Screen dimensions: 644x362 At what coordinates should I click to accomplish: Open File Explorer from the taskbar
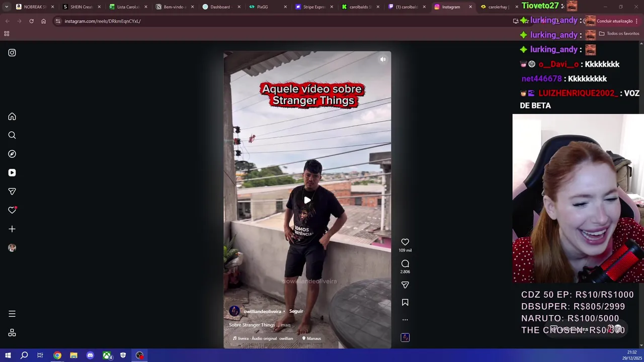click(x=73, y=355)
